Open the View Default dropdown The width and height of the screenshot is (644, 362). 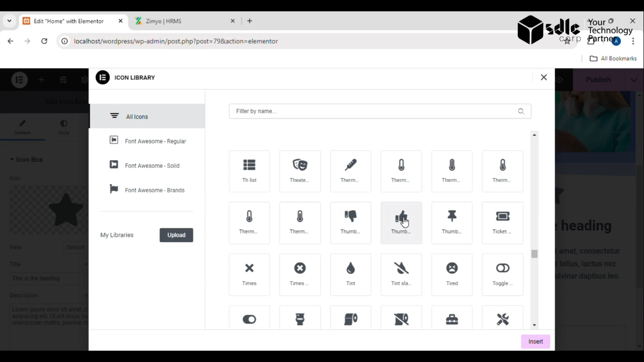click(74, 247)
